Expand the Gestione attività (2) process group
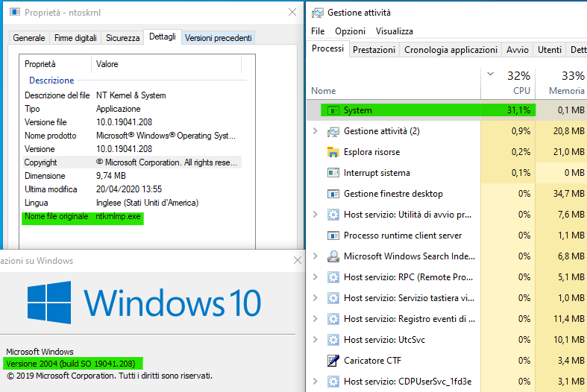Viewport: 587px width, 392px height. 316,131
